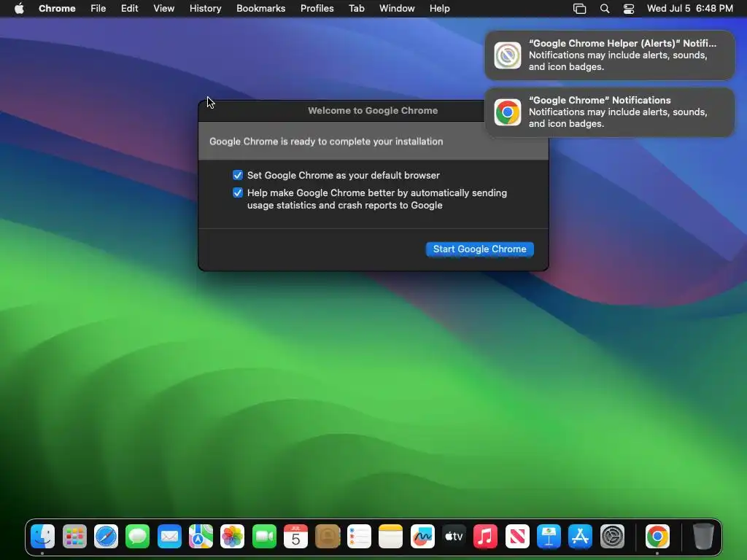Open the View menu
The width and height of the screenshot is (747, 560).
pyautogui.click(x=164, y=9)
